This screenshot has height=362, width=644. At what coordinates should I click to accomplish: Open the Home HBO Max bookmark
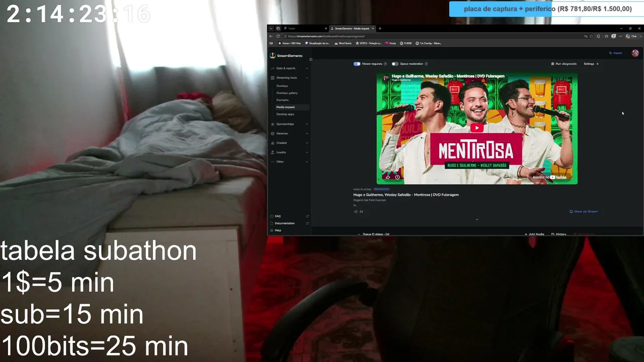(289, 43)
